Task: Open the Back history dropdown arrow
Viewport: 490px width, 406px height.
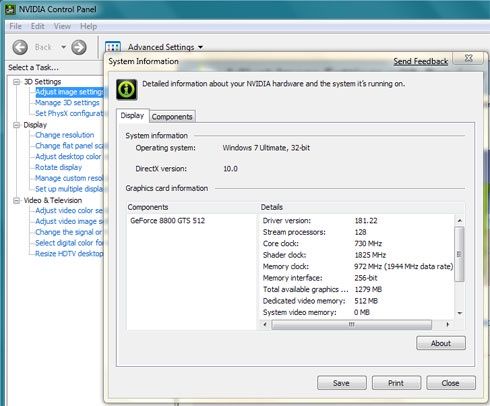Action: click(x=63, y=47)
